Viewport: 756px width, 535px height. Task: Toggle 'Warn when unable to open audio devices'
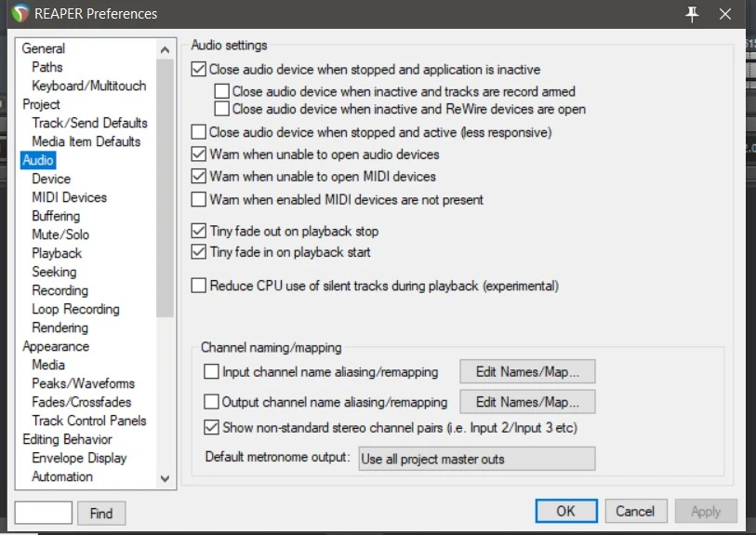click(199, 154)
